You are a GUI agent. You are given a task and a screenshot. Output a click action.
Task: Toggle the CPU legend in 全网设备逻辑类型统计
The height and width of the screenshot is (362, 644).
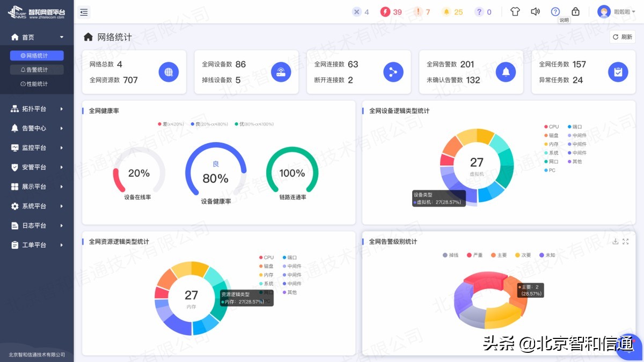[553, 126]
